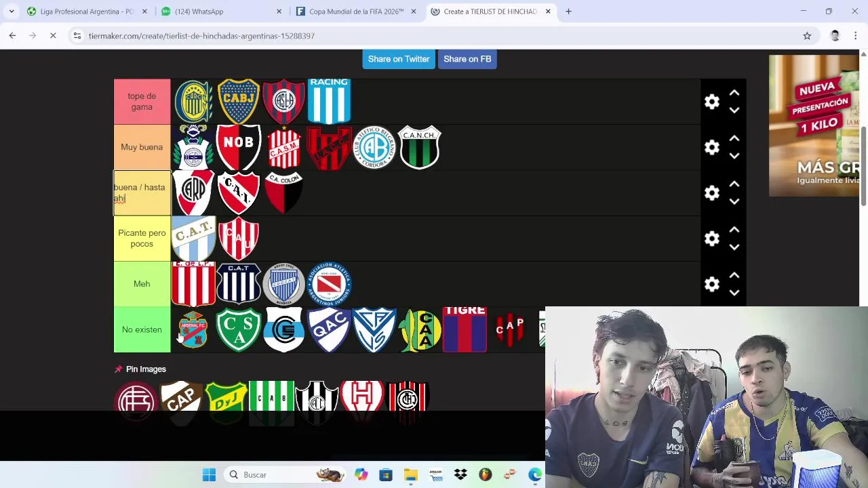Select the Racing crest

329,101
